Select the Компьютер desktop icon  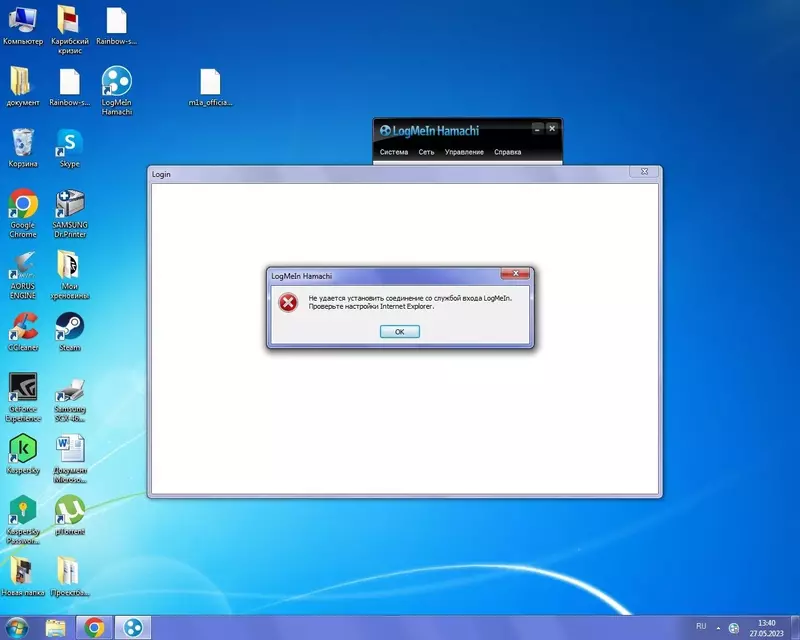(x=23, y=26)
